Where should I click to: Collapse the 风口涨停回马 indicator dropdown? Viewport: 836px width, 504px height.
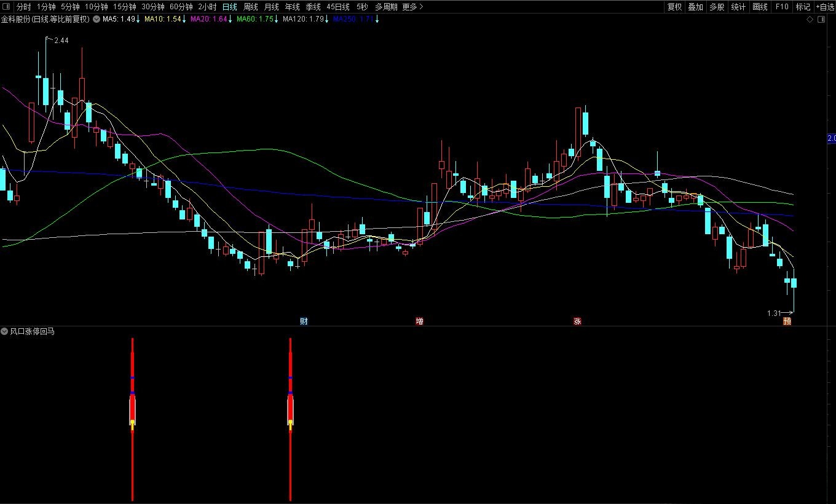pos(4,331)
